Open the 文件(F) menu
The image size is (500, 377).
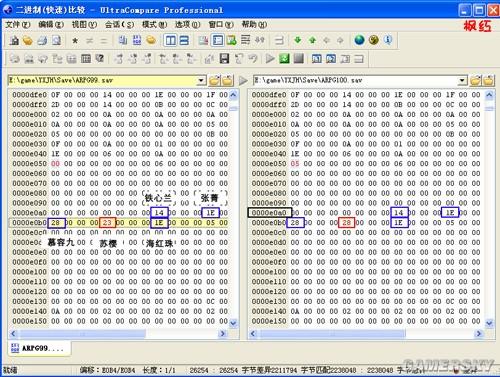18,24
